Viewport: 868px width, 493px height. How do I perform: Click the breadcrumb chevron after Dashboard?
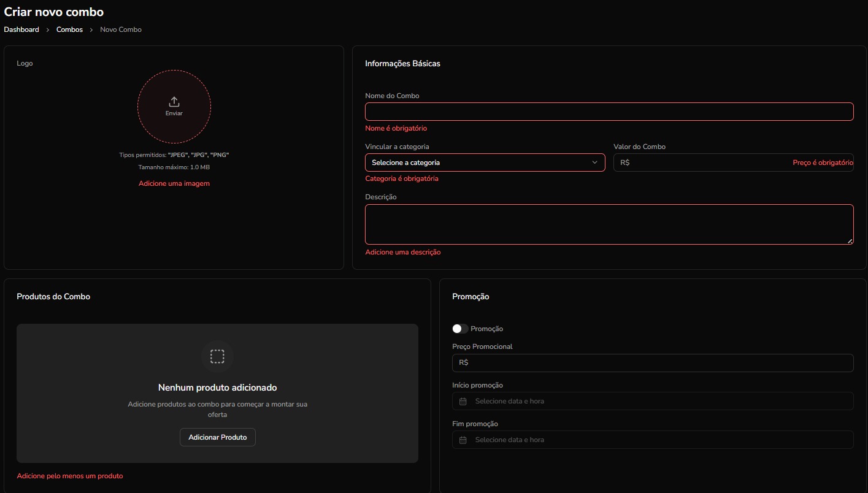click(48, 29)
